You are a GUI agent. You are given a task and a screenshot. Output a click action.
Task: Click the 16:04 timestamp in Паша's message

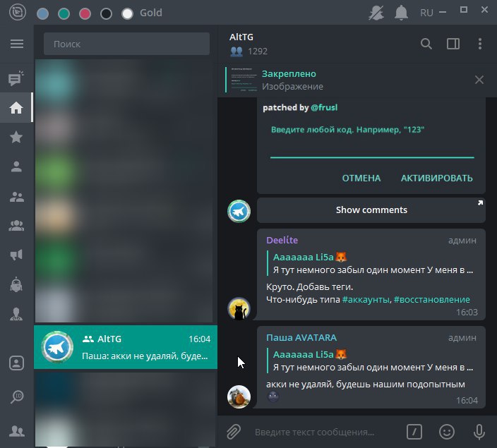pyautogui.click(x=467, y=401)
